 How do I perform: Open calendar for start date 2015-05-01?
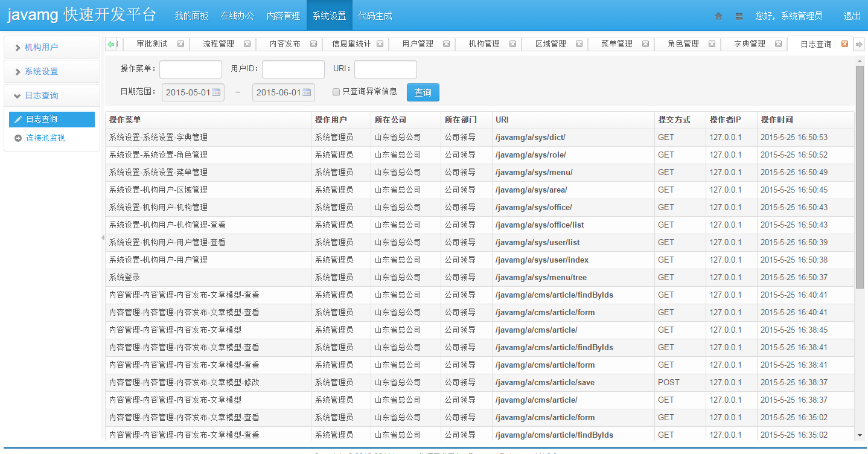pyautogui.click(x=216, y=92)
